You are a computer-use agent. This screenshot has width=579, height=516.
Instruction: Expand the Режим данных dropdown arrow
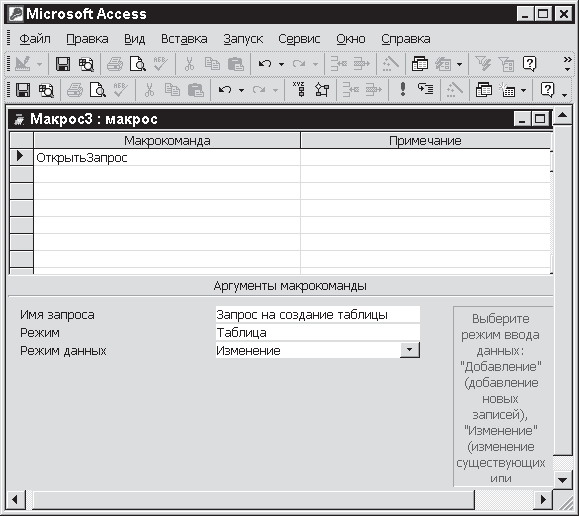pyautogui.click(x=410, y=350)
